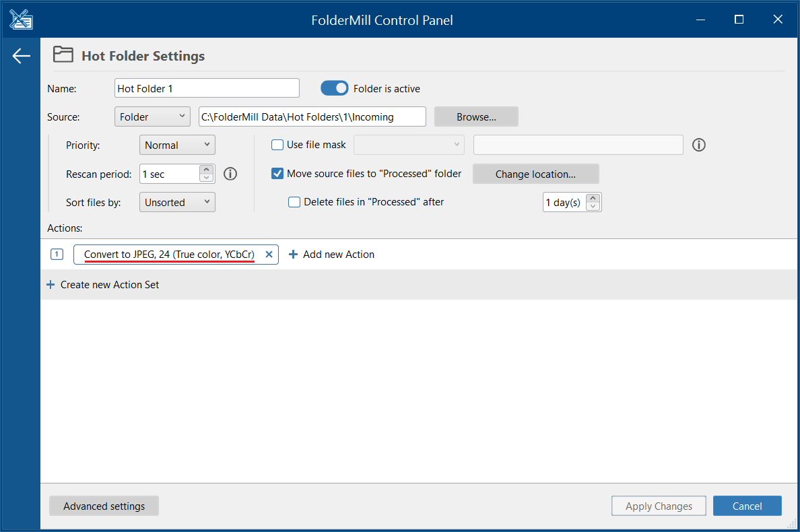The height and width of the screenshot is (532, 800).
Task: Open the Priority Normal dropdown
Action: (x=177, y=145)
